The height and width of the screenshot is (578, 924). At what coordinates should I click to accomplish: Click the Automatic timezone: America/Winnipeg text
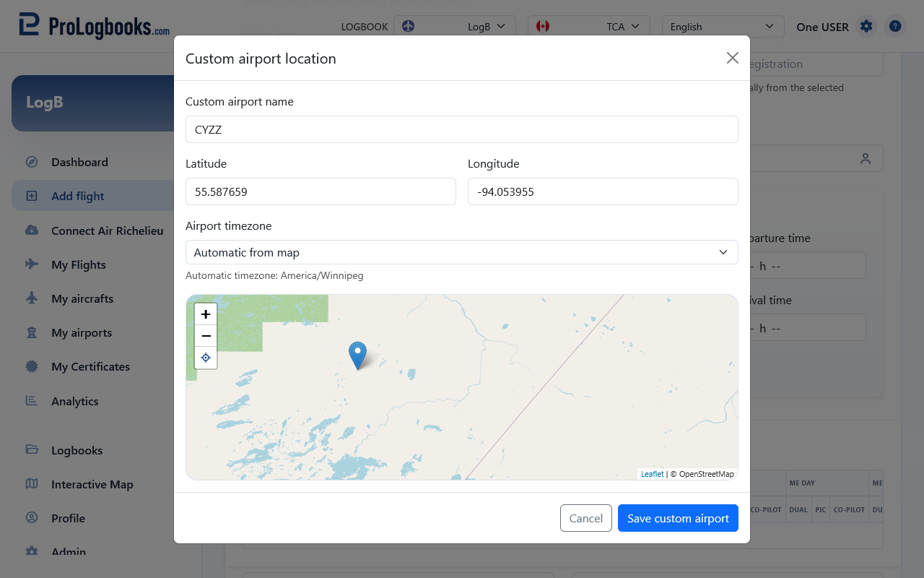tap(274, 275)
